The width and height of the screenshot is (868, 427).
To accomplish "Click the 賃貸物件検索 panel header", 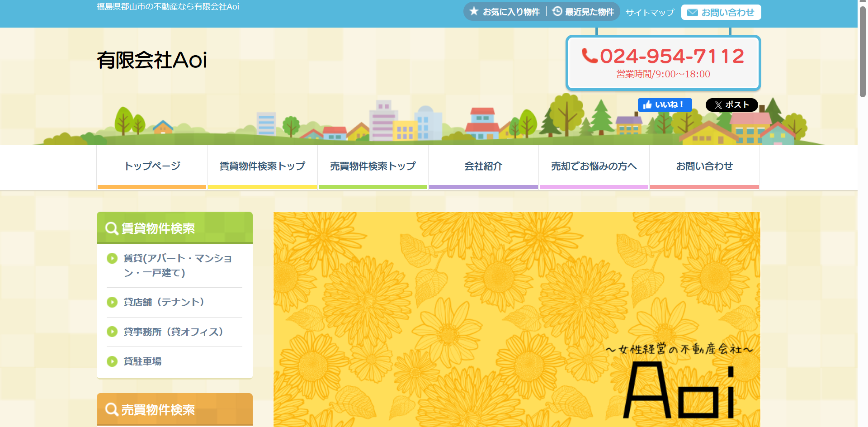I will (175, 228).
